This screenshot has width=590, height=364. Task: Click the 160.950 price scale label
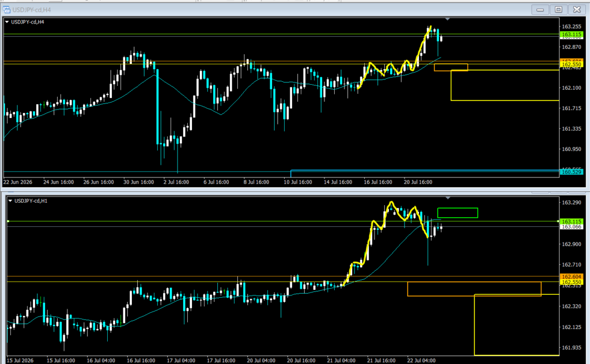(x=571, y=149)
